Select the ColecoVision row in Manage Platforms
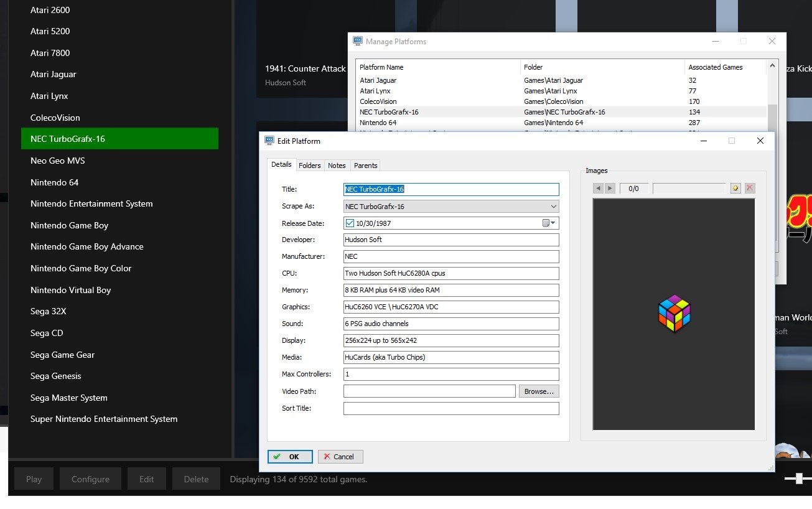Screen dimensions: 812x509 point(561,101)
